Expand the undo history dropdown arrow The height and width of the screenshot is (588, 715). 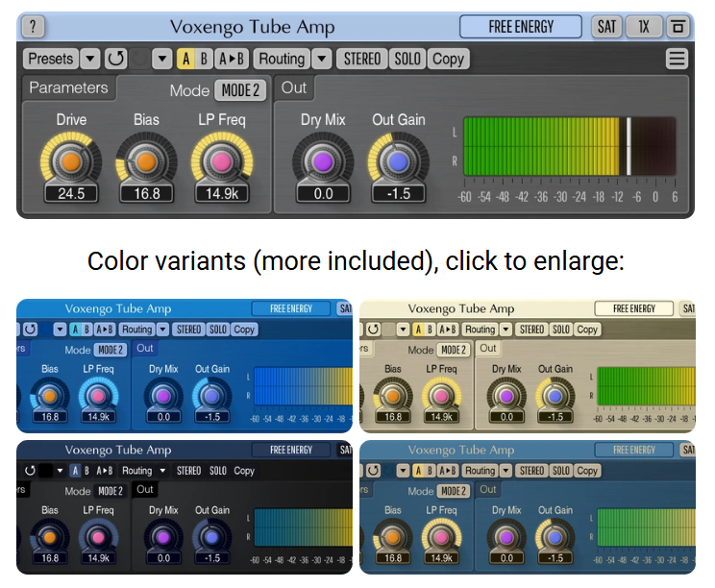[x=161, y=59]
